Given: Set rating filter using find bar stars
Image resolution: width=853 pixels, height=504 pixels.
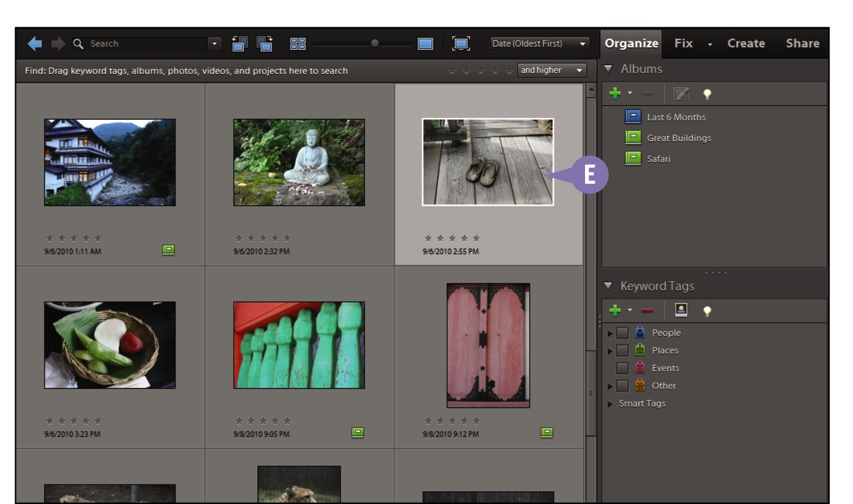Looking at the screenshot, I should click(x=481, y=71).
